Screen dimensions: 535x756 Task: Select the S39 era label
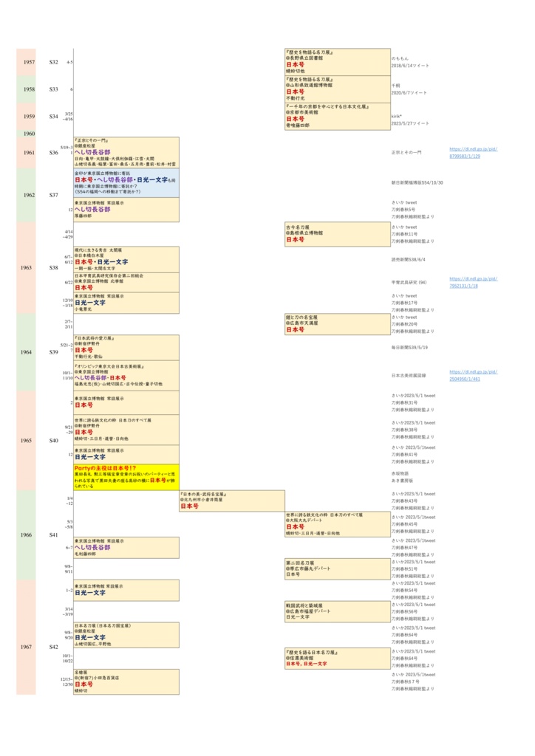click(x=53, y=352)
